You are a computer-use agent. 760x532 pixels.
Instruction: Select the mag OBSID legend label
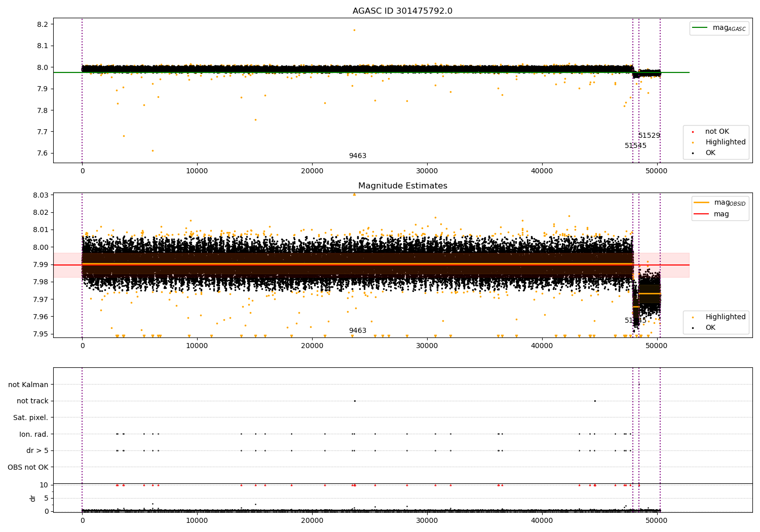point(730,203)
